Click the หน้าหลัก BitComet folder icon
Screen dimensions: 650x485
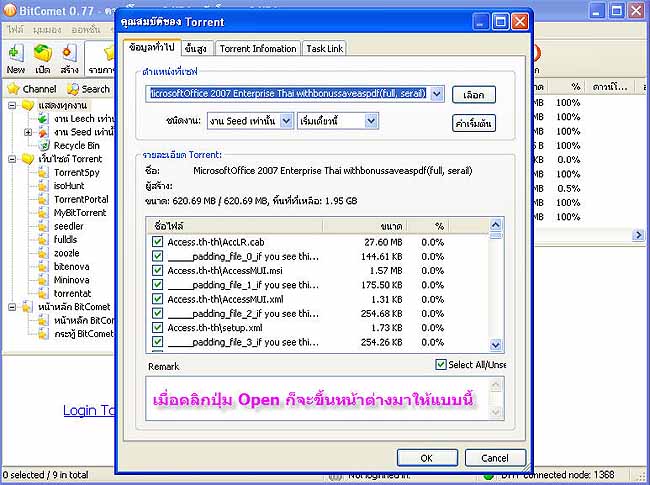[x=27, y=307]
